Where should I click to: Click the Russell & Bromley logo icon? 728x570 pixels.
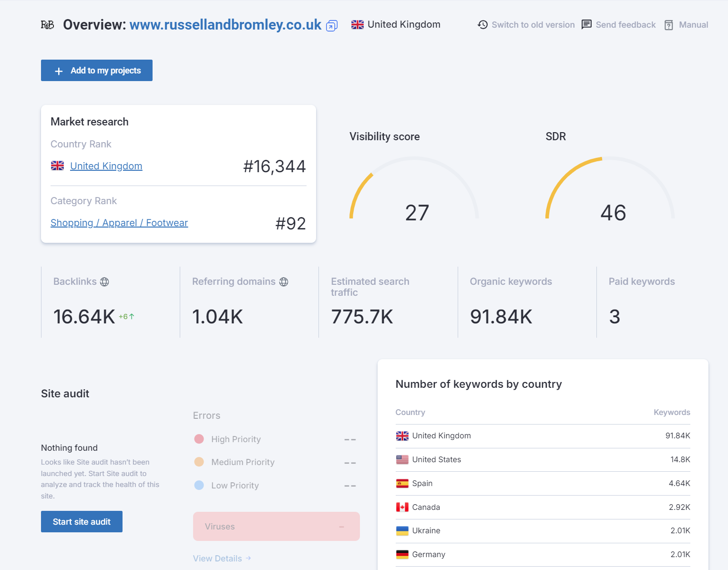tap(48, 24)
